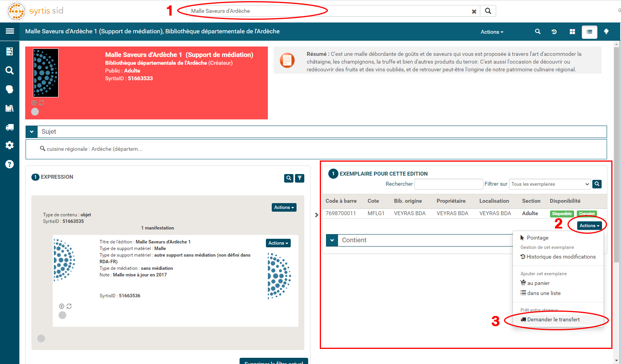
Task: Open the Tous les exemplaires filter dropdown
Action: pyautogui.click(x=550, y=184)
